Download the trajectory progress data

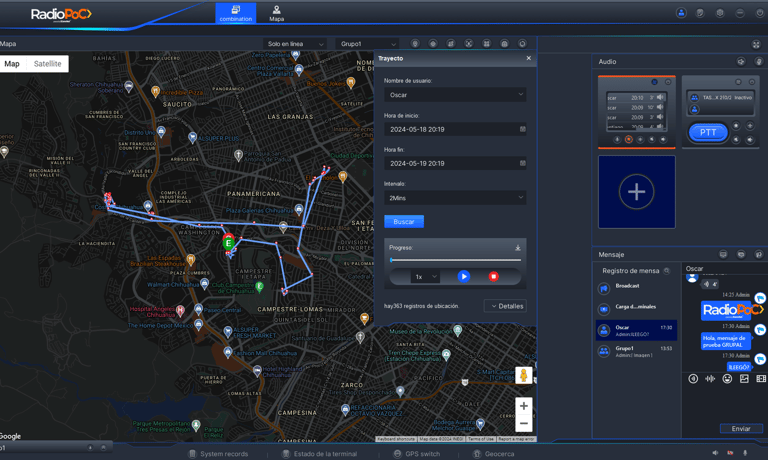coord(518,248)
